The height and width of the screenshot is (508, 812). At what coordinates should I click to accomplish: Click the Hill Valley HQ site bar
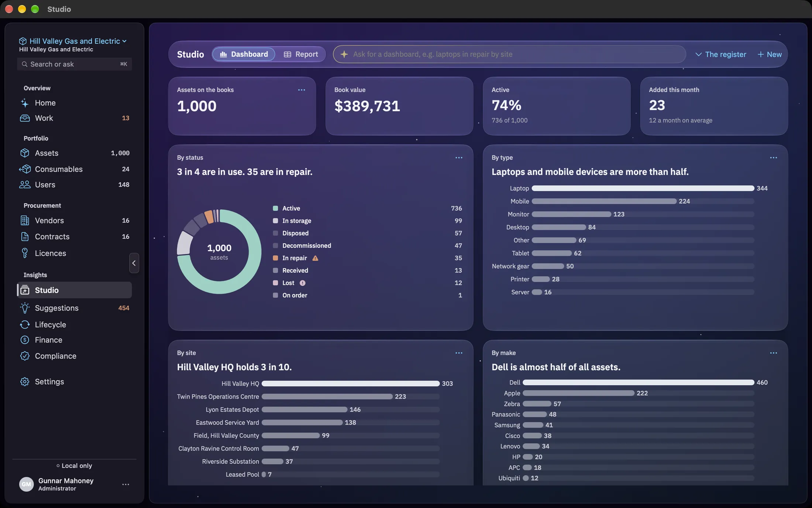pos(351,383)
